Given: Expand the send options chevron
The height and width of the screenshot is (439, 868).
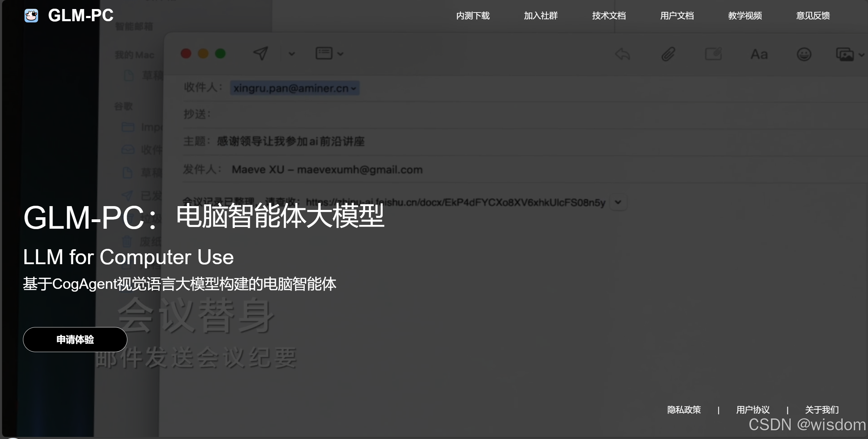Looking at the screenshot, I should (292, 54).
